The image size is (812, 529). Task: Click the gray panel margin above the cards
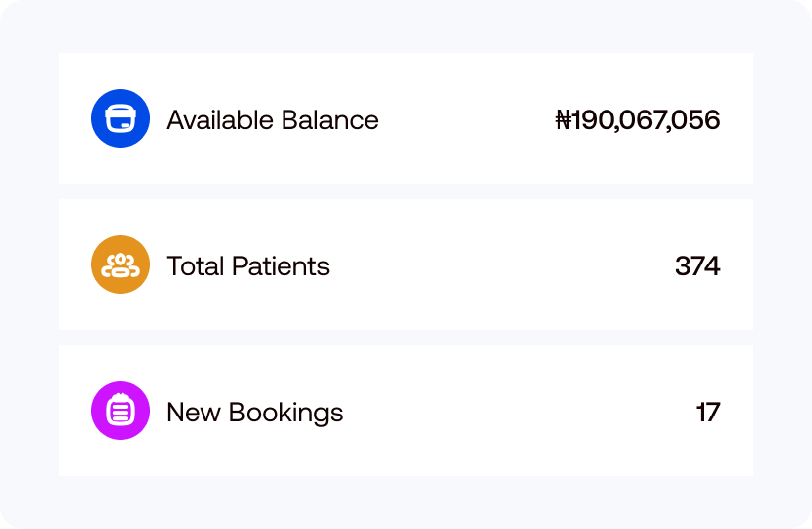tap(405, 28)
